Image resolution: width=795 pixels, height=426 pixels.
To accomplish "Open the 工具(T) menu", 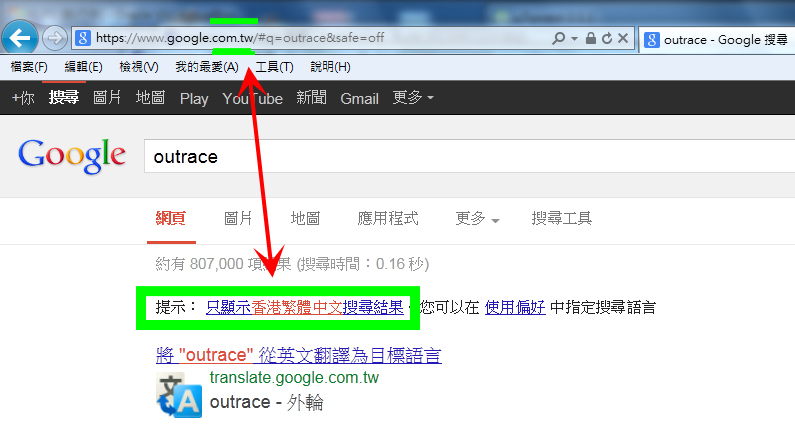I will click(x=274, y=67).
